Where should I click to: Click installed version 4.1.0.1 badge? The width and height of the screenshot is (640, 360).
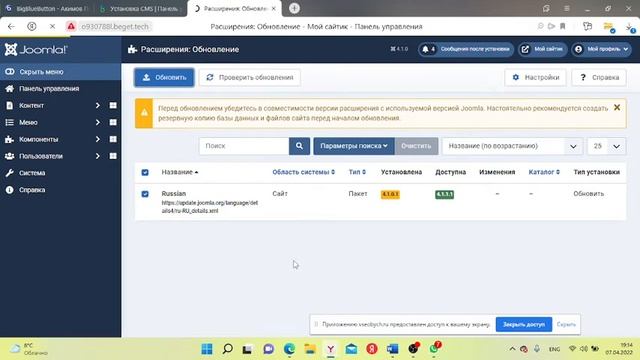click(x=390, y=194)
